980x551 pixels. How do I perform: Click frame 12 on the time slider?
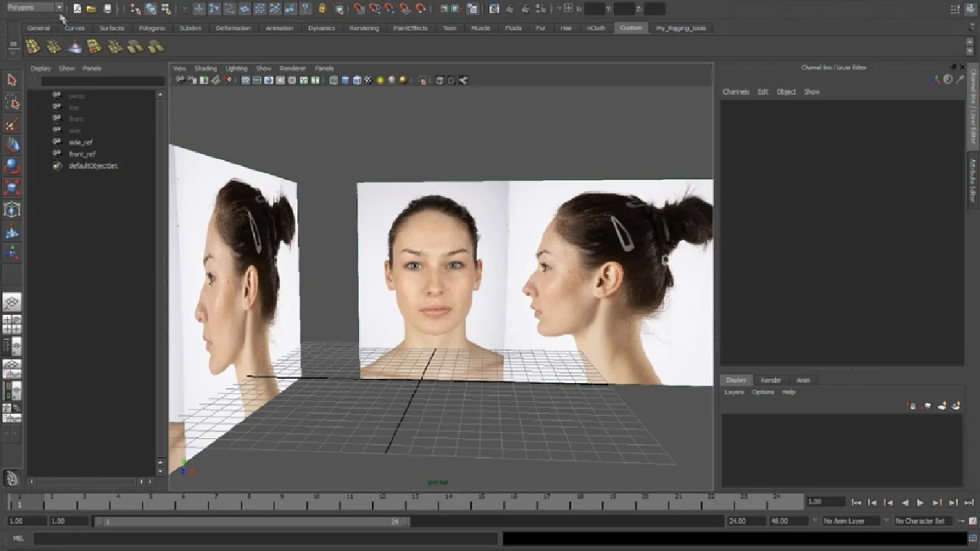click(x=383, y=501)
